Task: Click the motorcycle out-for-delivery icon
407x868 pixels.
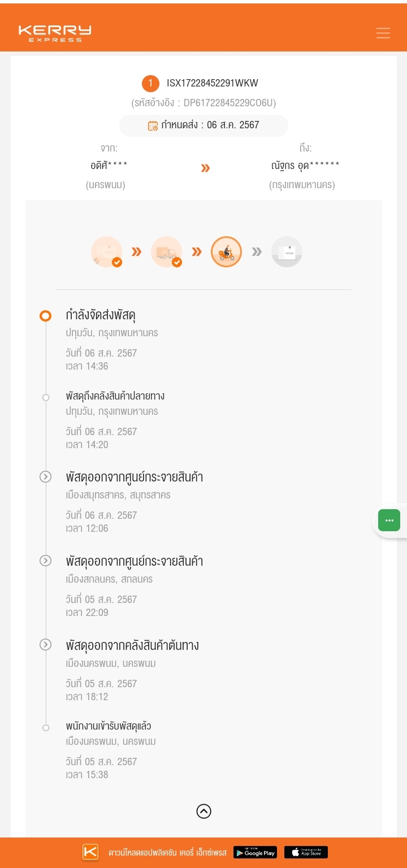Action: pos(227,252)
